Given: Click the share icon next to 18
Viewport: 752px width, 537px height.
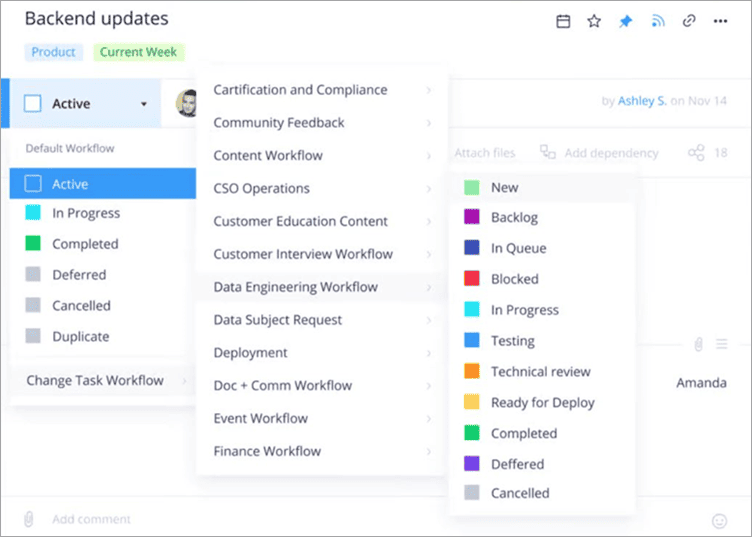Looking at the screenshot, I should [x=696, y=153].
